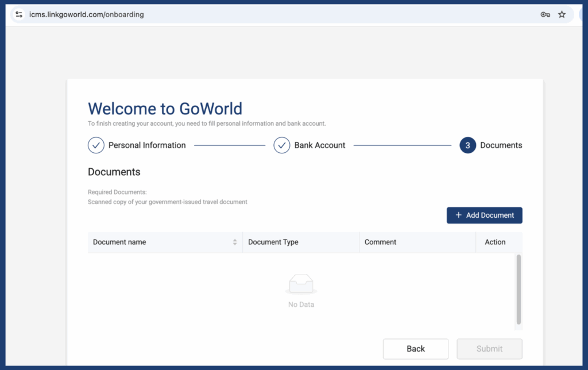Click the Bank Account checkmark circle
This screenshot has height=370, width=588.
[281, 145]
